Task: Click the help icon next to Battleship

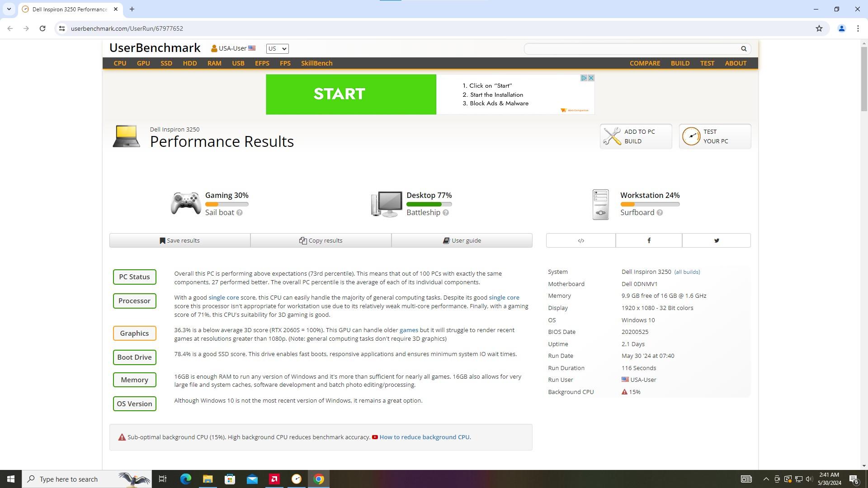Action: tap(446, 213)
